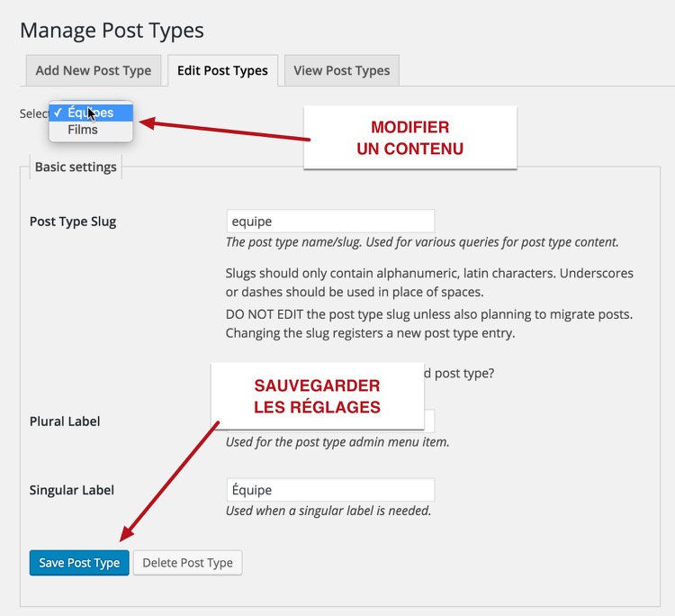675x616 pixels.
Task: Click the Basic settings section heading
Action: (76, 168)
